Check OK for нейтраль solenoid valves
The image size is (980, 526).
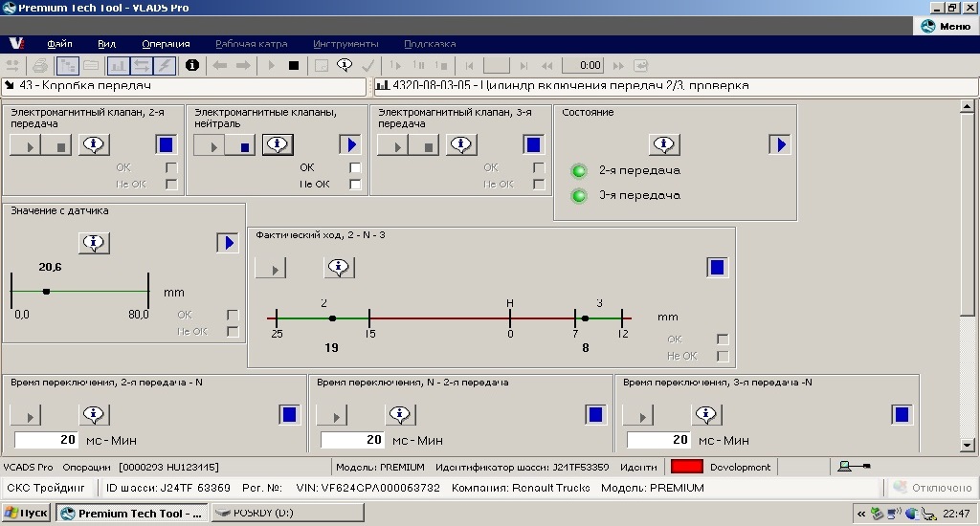click(x=355, y=167)
